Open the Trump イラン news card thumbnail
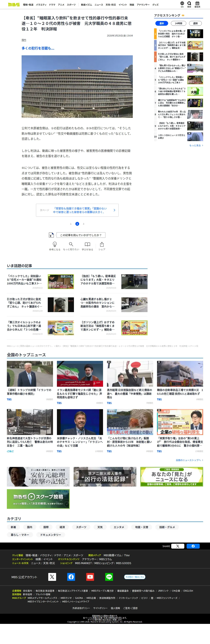210x644 pixels. pyautogui.click(x=30, y=374)
